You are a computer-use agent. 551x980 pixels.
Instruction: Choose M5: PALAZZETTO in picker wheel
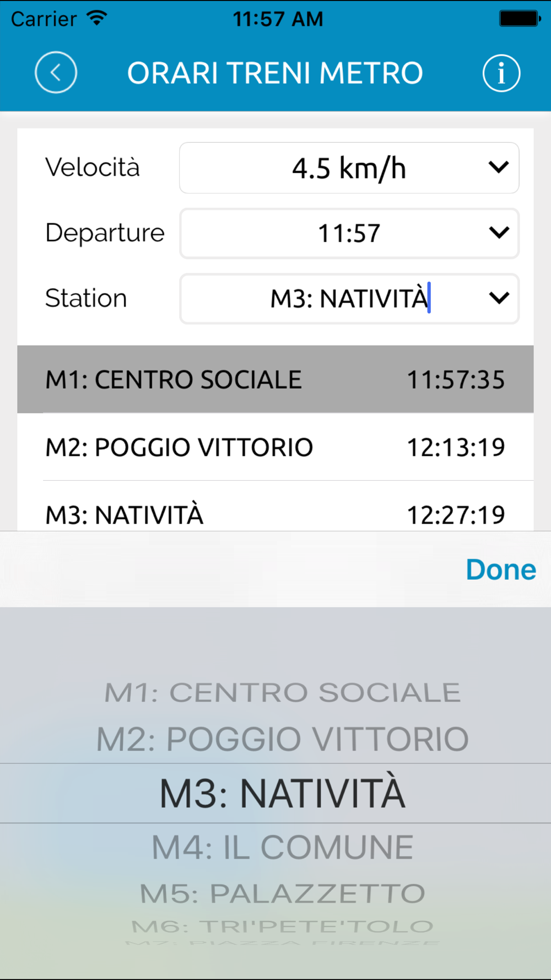point(283,893)
